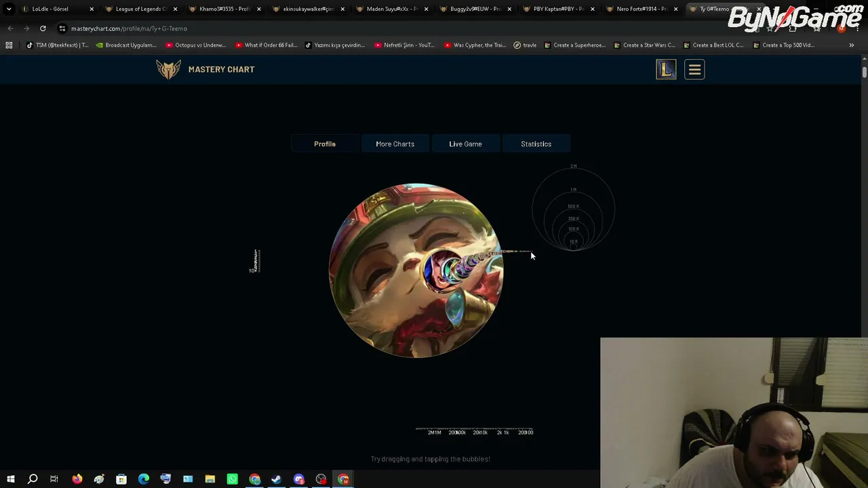
Task: Switch to the League of Legends browser tab
Action: 141,9
